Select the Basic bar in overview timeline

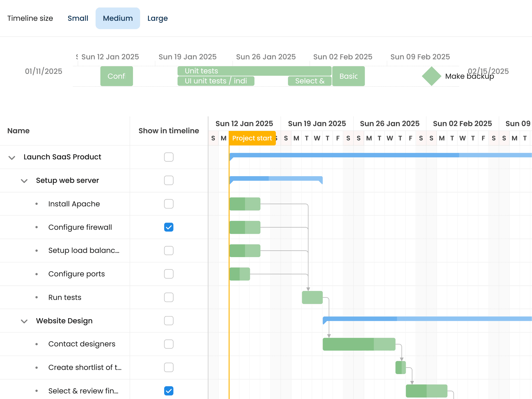tap(348, 76)
